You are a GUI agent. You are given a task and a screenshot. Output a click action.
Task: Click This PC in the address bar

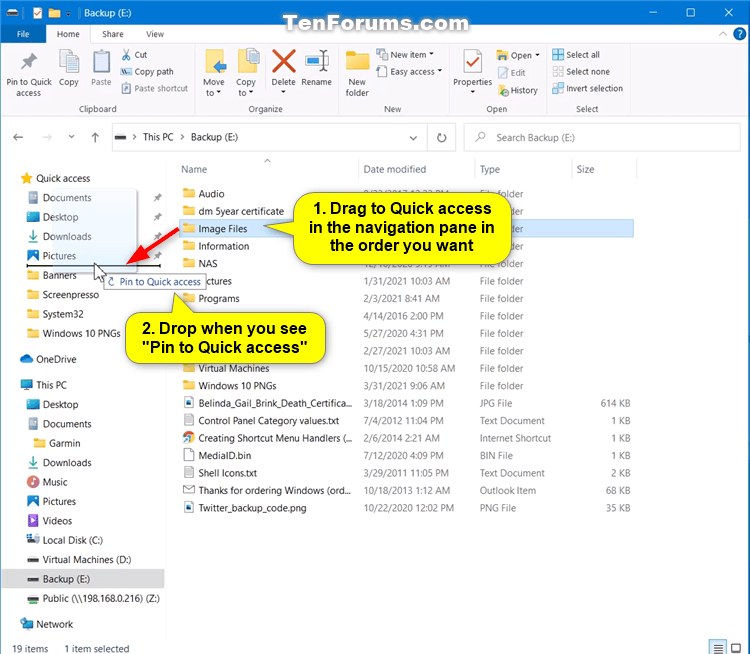[158, 137]
